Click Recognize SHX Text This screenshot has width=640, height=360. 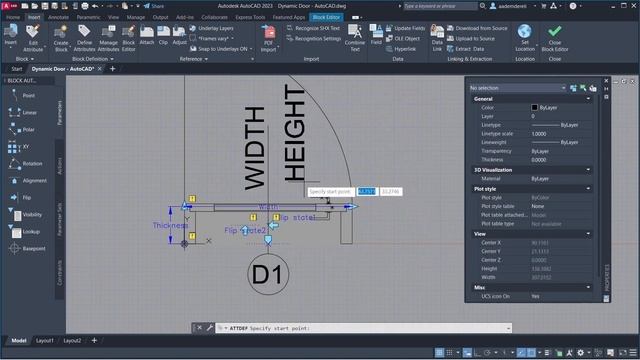point(313,28)
